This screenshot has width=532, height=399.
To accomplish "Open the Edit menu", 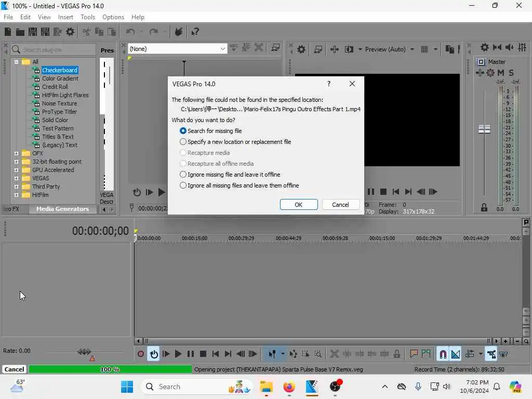I will [x=25, y=17].
